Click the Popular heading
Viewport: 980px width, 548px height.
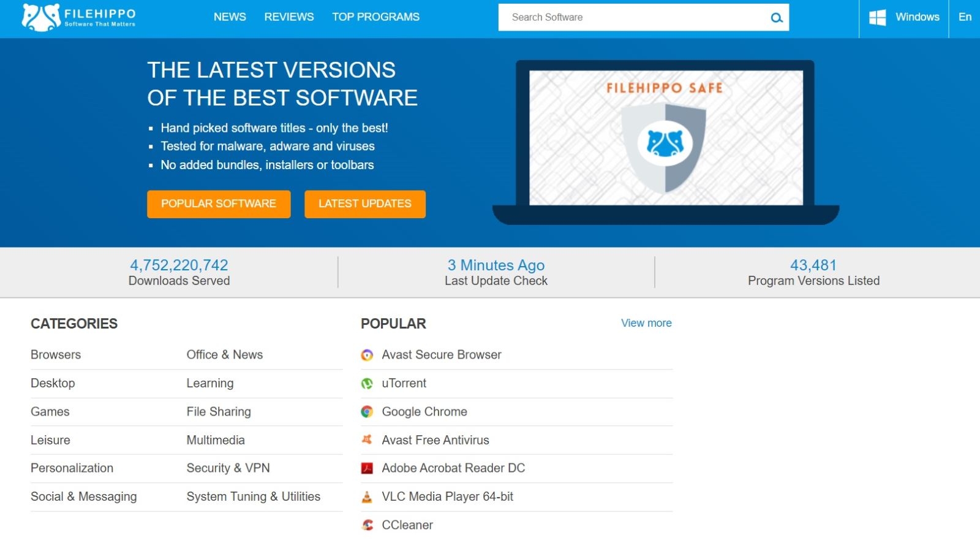click(393, 324)
